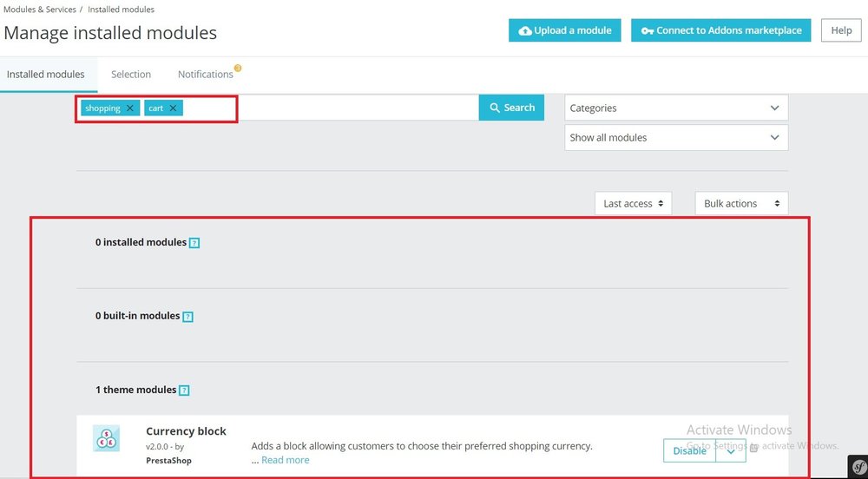Image resolution: width=868 pixels, height=479 pixels.
Task: Click 'Connect to Addons marketplace' button
Action: click(x=720, y=30)
